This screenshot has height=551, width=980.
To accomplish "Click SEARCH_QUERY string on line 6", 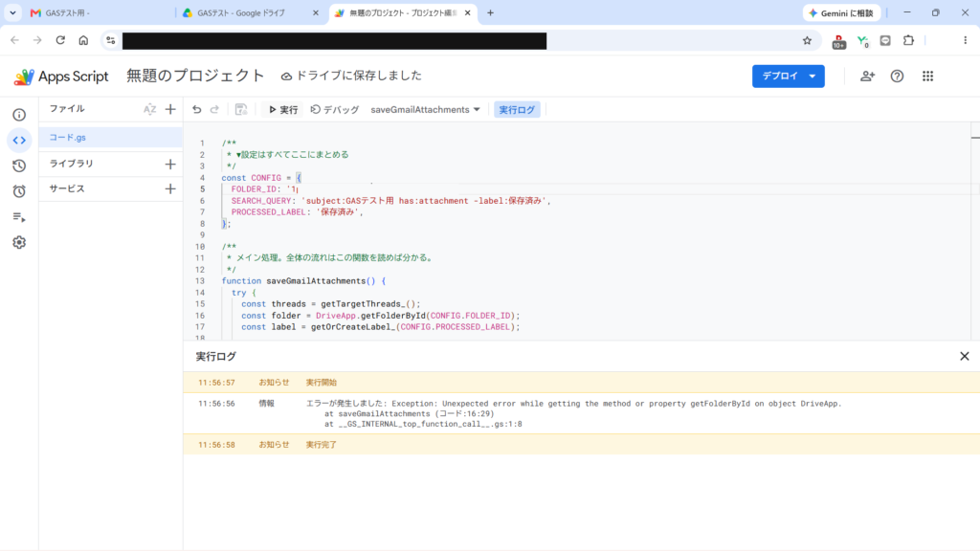I will pos(424,201).
